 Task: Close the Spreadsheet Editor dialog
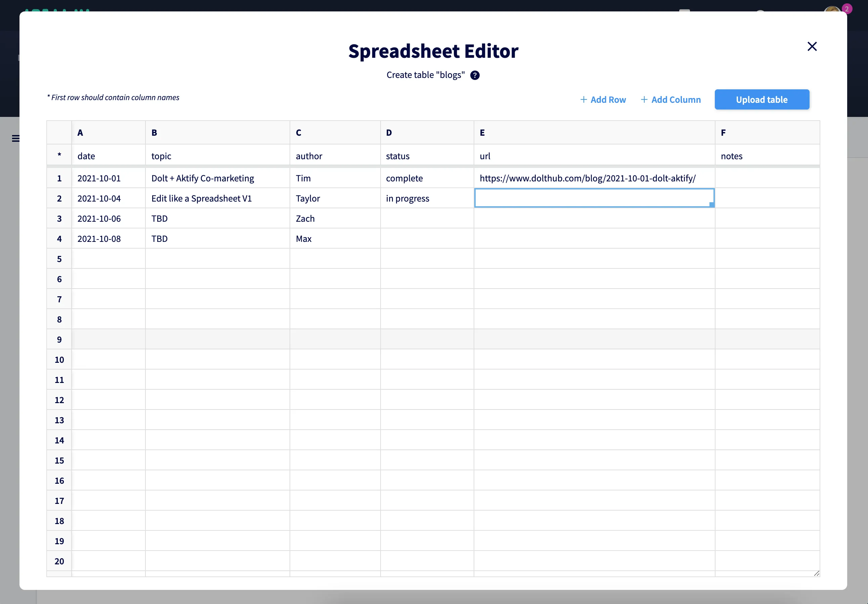[812, 46]
